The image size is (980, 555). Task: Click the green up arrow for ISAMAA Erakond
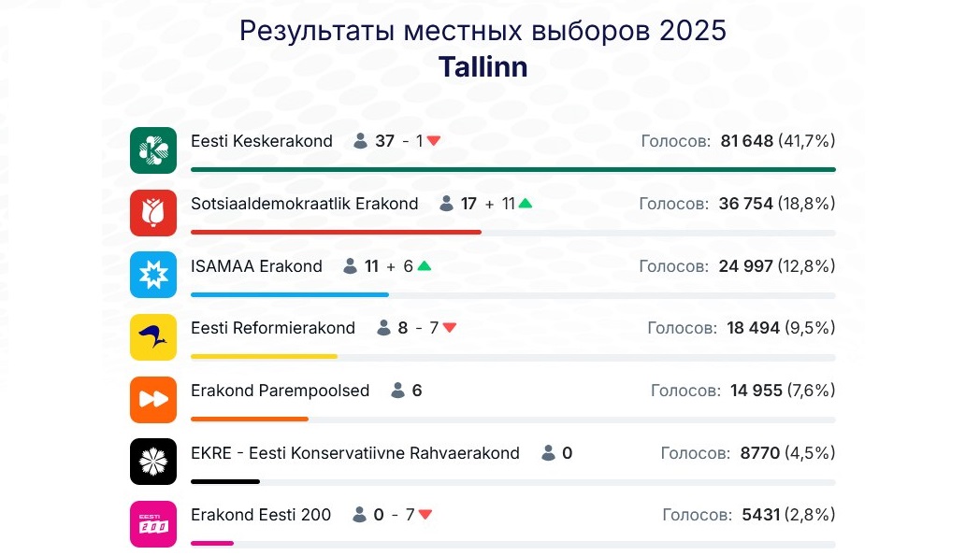(425, 266)
